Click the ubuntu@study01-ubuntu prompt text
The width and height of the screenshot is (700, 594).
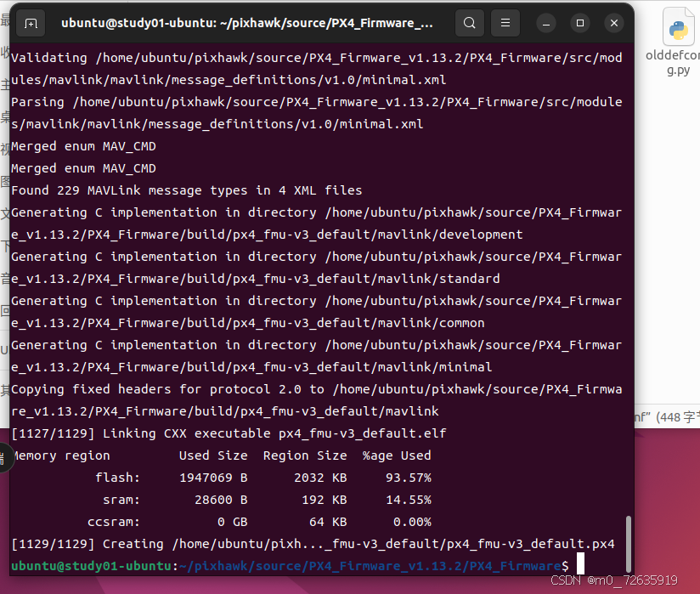[x=92, y=566]
